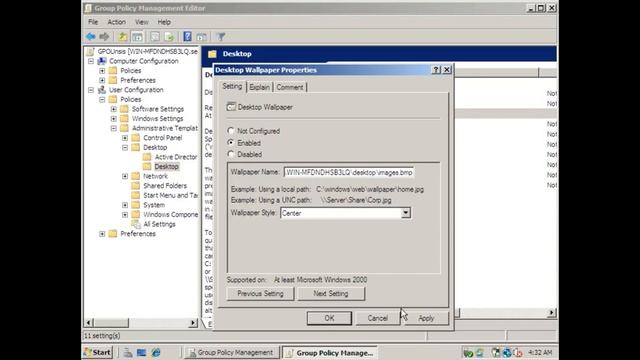Click the dialog's question mark help button

pos(436,70)
